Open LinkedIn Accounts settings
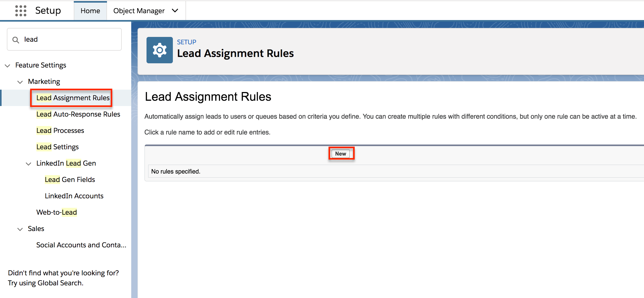 pos(74,196)
